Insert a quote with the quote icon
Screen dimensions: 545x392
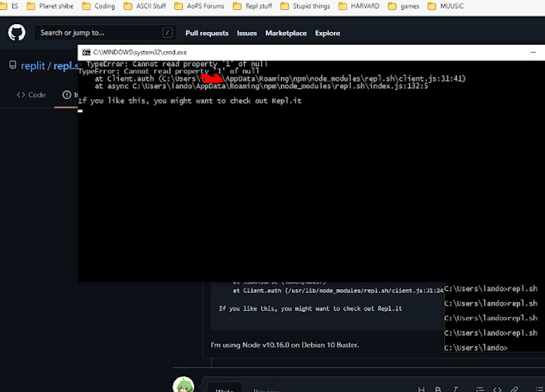coord(480,390)
